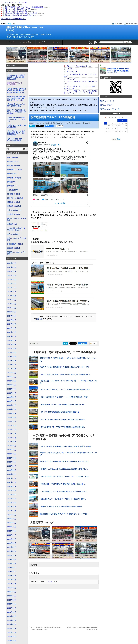Expand the JR北海道 (49) category

18,166
